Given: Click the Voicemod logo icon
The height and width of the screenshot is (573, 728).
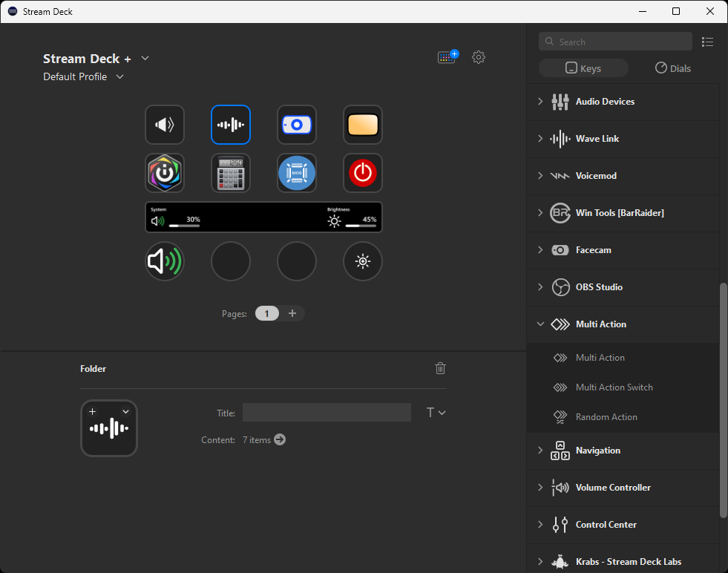Looking at the screenshot, I should [560, 175].
